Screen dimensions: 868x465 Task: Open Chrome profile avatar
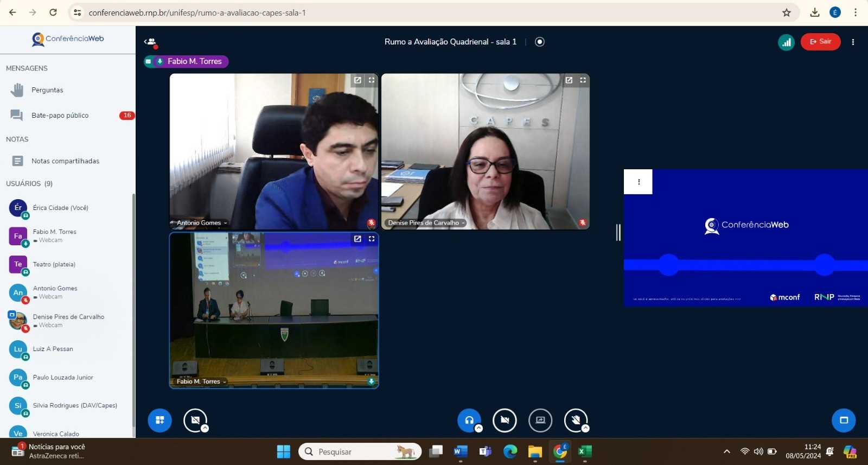835,12
